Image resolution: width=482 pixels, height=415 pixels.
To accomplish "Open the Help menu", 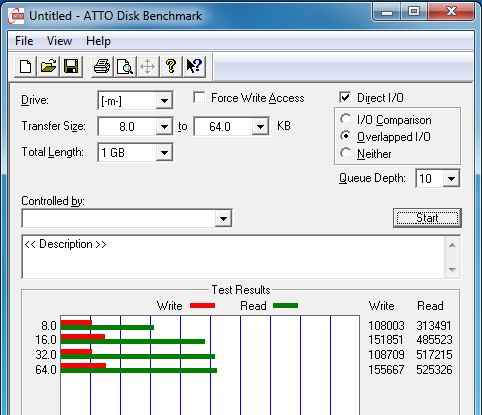I will tap(98, 41).
